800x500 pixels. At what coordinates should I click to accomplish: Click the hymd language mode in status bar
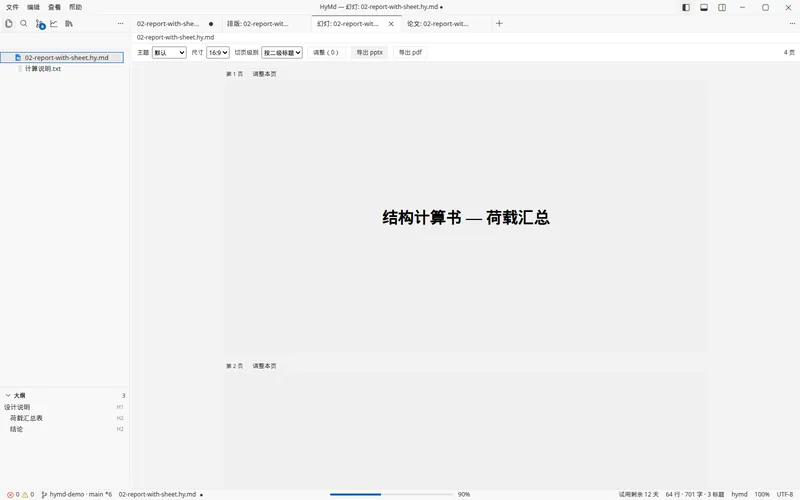point(739,494)
